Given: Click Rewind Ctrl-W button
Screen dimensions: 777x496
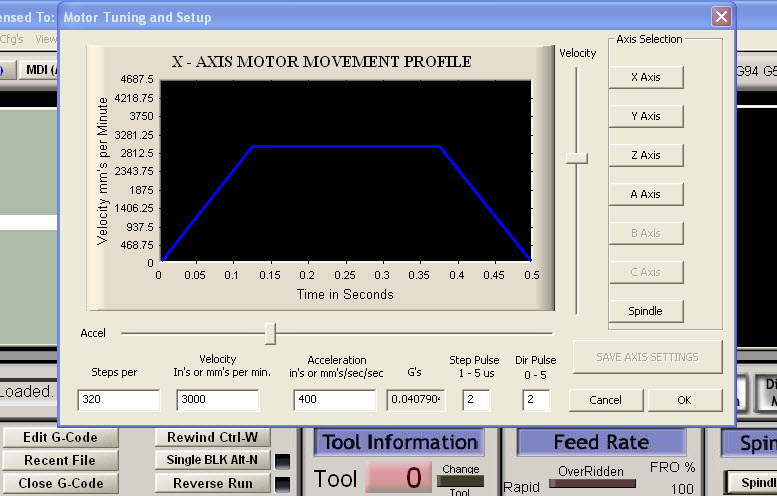Looking at the screenshot, I should tap(213, 438).
